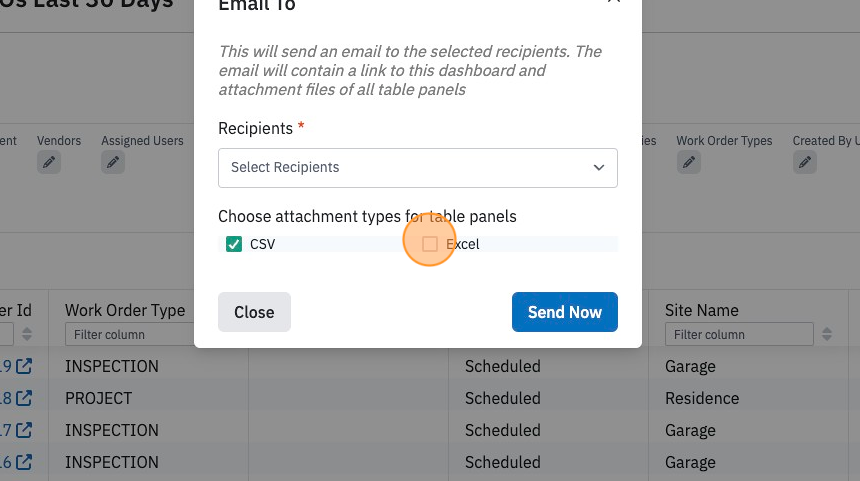Edit the Created By filter pencil icon
The image size is (860, 481).
[805, 162]
